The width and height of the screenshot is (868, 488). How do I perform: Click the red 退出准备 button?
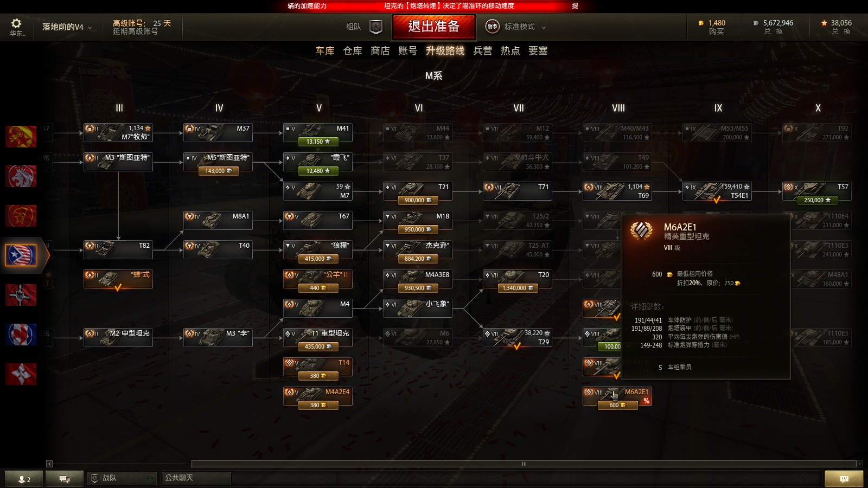click(x=434, y=27)
